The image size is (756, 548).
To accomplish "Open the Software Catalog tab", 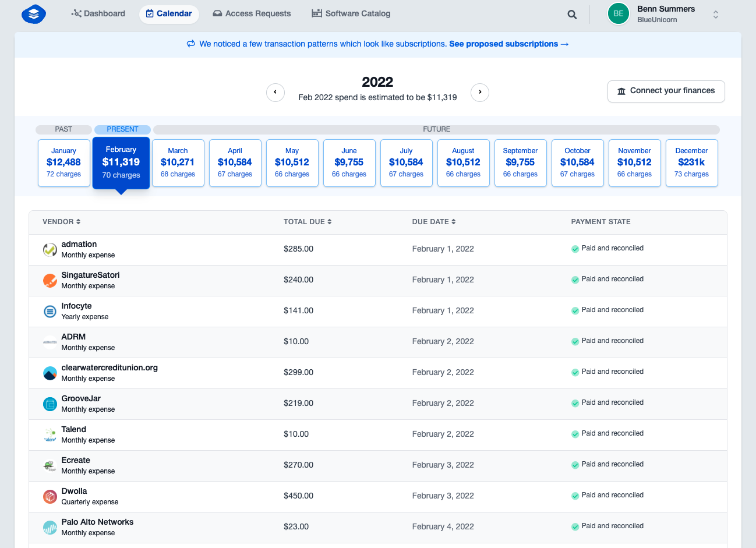I will (x=351, y=13).
